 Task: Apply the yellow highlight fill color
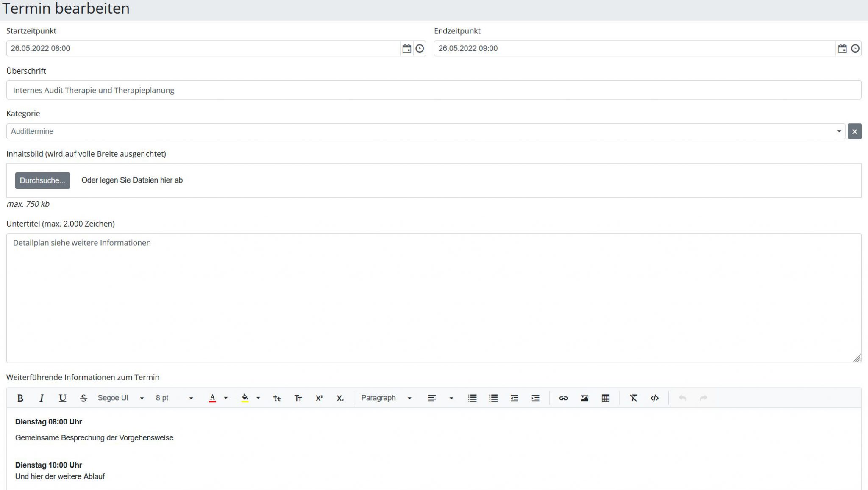245,398
